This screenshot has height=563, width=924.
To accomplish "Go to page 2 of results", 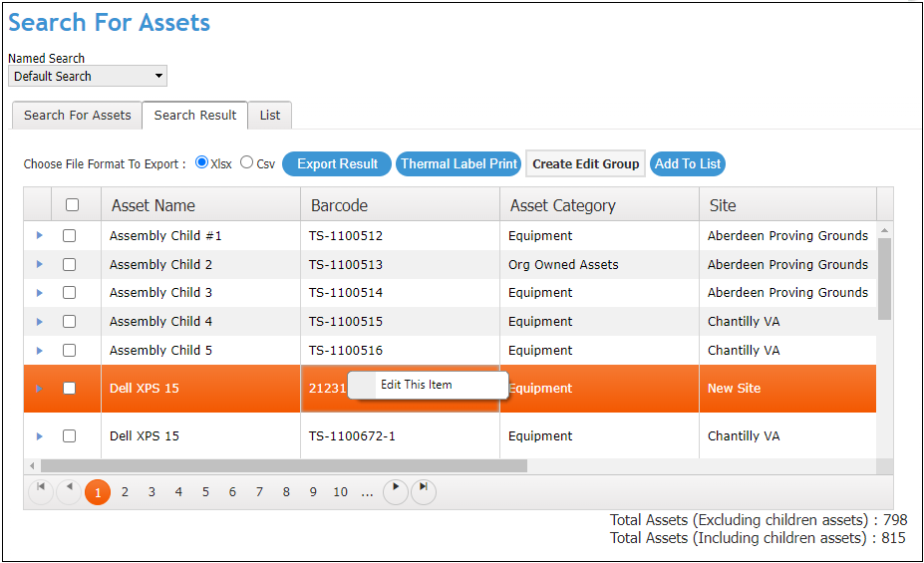I will coord(125,492).
